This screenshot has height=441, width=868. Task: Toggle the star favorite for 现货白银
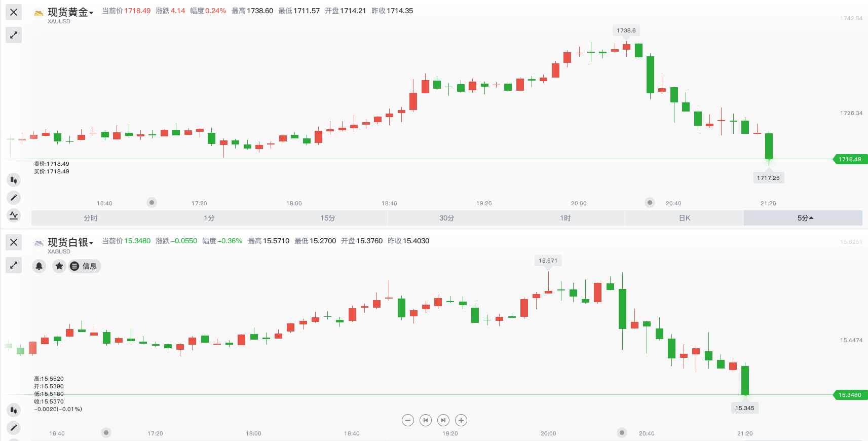(59, 266)
